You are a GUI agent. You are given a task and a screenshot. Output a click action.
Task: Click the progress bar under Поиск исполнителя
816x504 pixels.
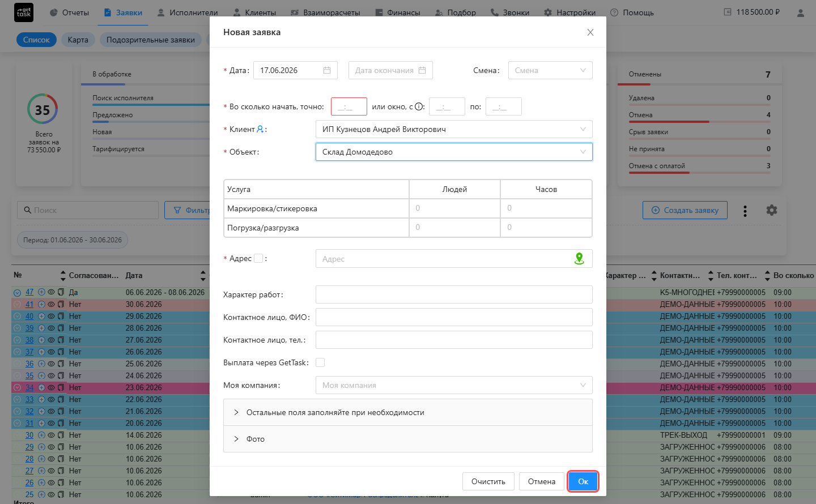pyautogui.click(x=151, y=105)
